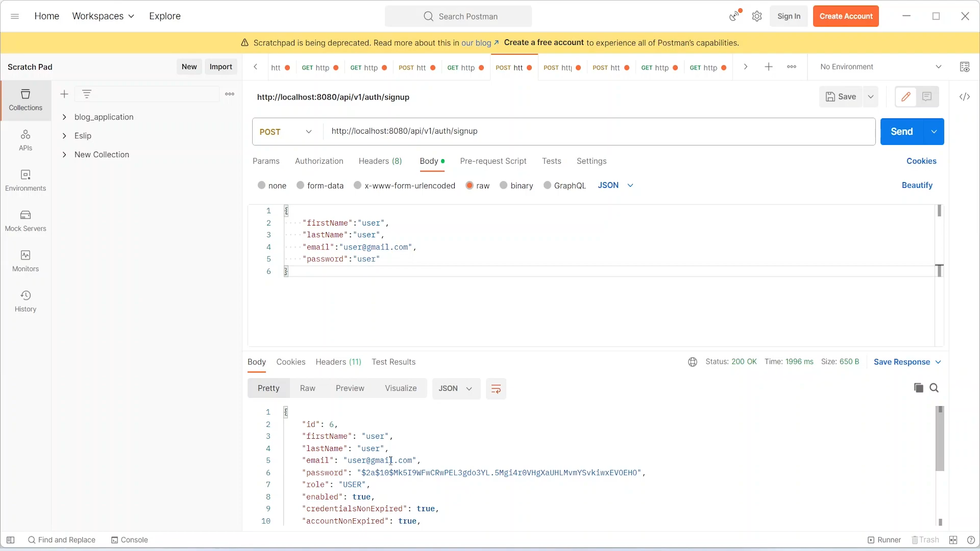Click the pencil edit icon

[x=906, y=96]
